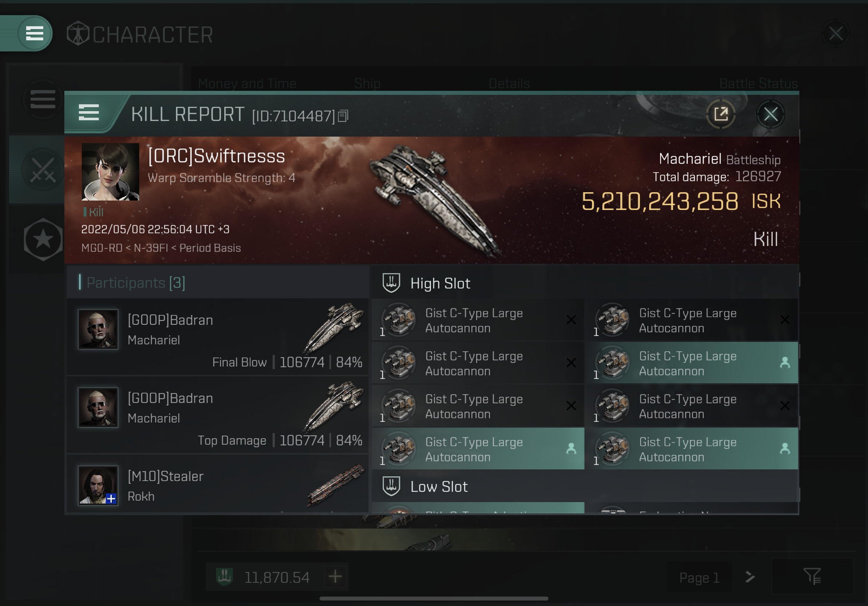Select the star badge sidebar icon
This screenshot has width=868, height=606.
pyautogui.click(x=43, y=239)
